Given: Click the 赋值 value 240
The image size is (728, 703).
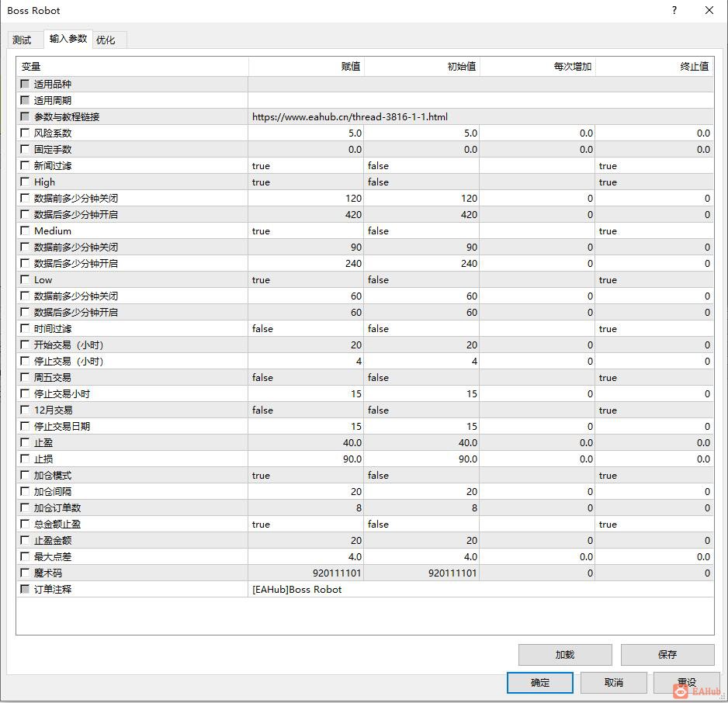Looking at the screenshot, I should pyautogui.click(x=353, y=263).
